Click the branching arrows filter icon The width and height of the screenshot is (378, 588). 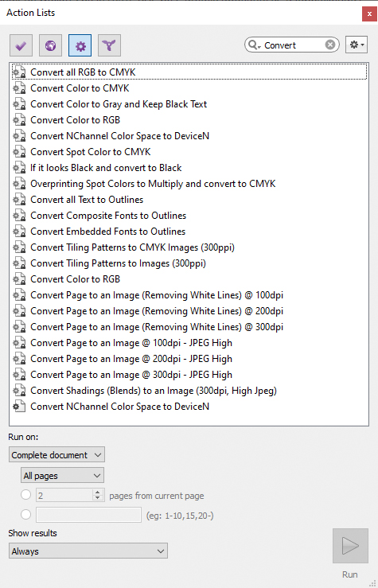[109, 45]
